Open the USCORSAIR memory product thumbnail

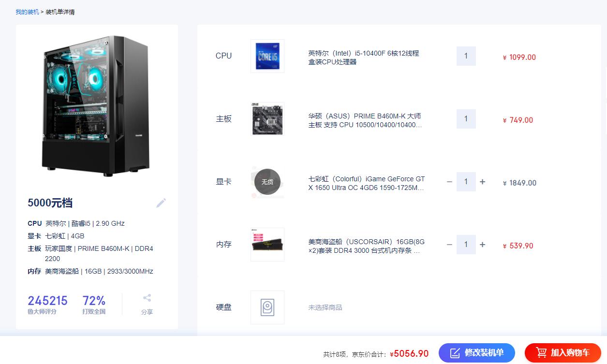(x=267, y=244)
